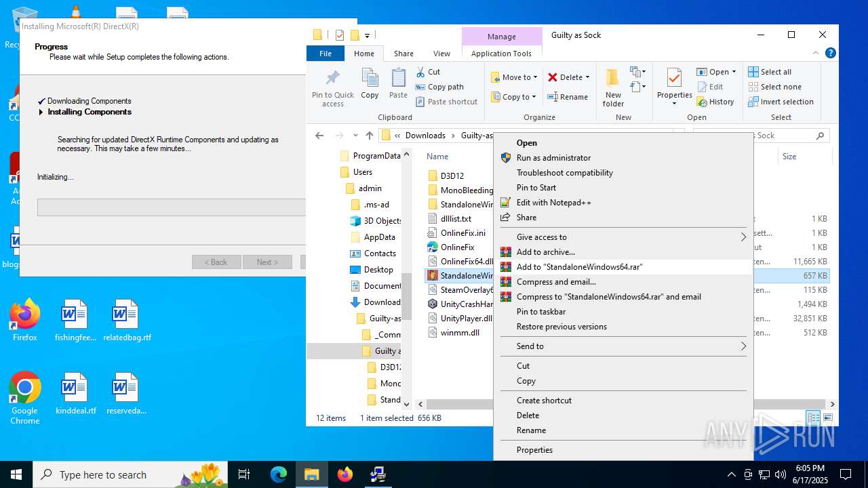Screen dimensions: 868x488
Task: Click the taskbar search box
Action: [x=130, y=474]
